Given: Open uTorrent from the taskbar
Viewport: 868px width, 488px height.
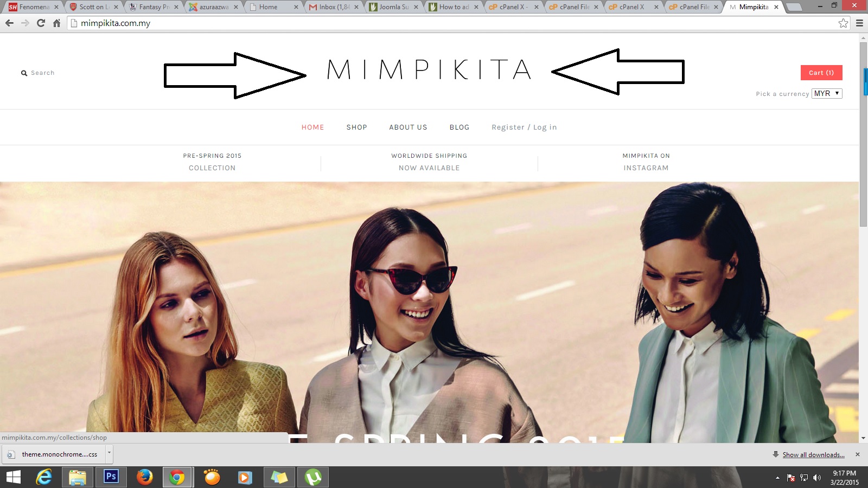Looking at the screenshot, I should 313,477.
